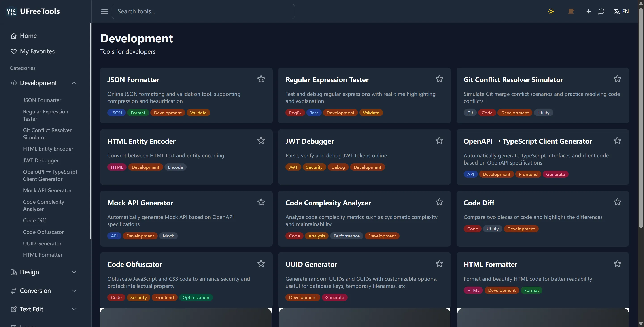Collapse the Development category chevron
Image resolution: width=644 pixels, height=327 pixels.
pyautogui.click(x=74, y=83)
